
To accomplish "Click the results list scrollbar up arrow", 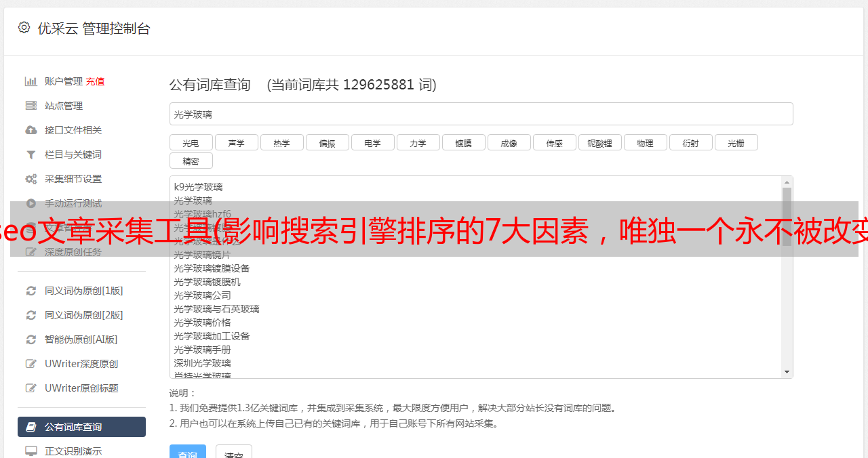I will point(787,182).
